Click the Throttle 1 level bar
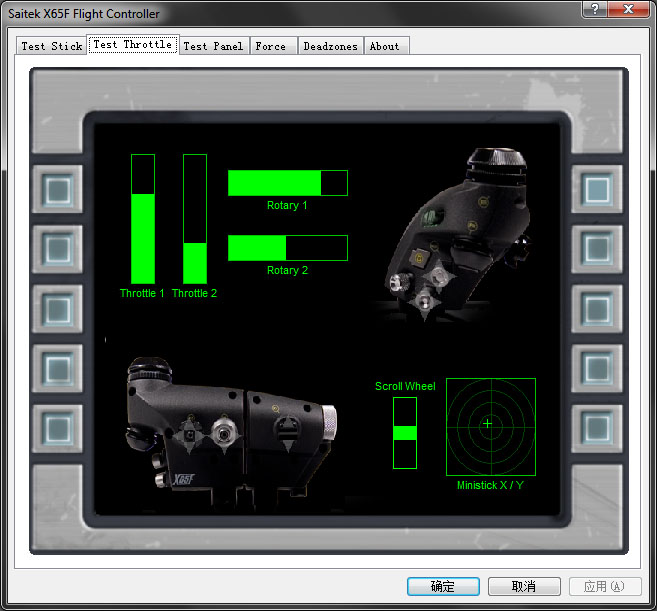The height and width of the screenshot is (611, 657). [143, 219]
